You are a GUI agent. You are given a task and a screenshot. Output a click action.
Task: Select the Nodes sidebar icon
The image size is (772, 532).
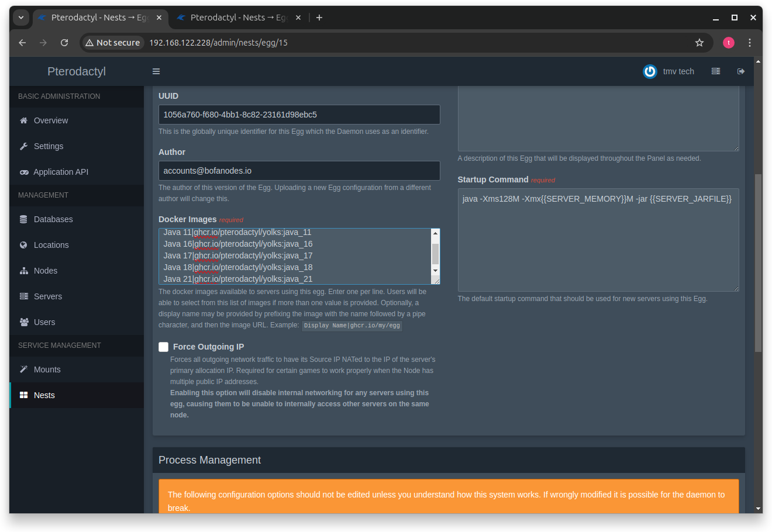pyautogui.click(x=23, y=271)
